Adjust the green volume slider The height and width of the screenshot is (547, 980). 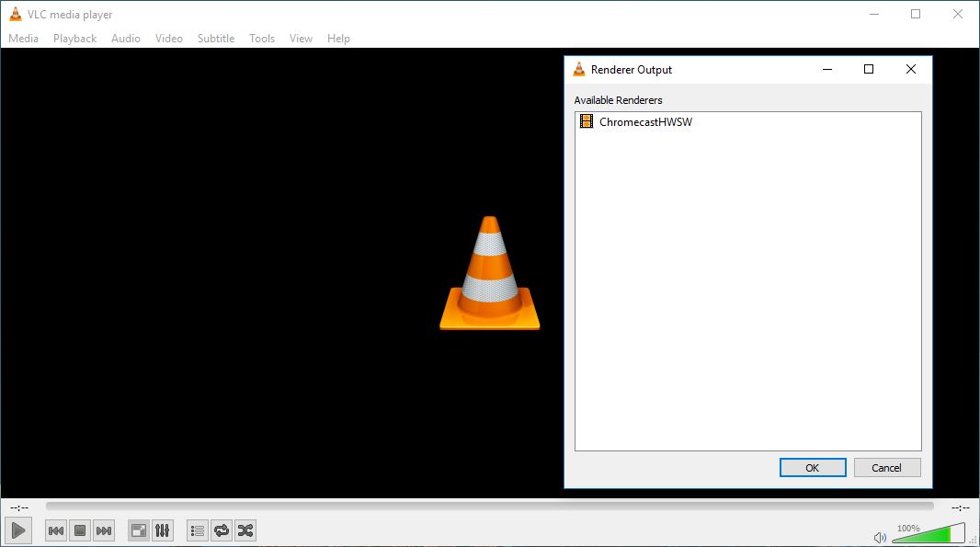[x=927, y=534]
